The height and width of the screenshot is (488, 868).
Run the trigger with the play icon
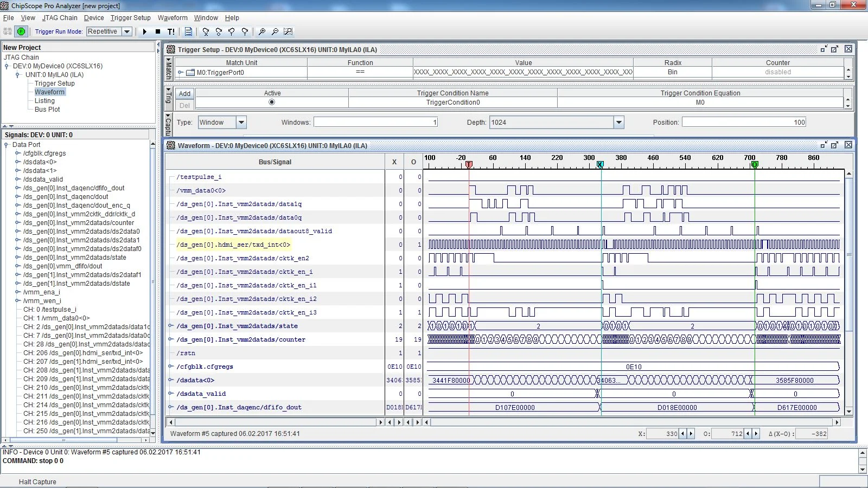pyautogui.click(x=145, y=31)
